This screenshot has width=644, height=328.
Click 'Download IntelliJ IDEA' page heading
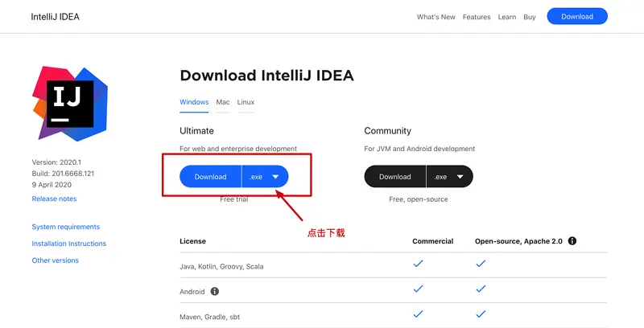coord(266,76)
